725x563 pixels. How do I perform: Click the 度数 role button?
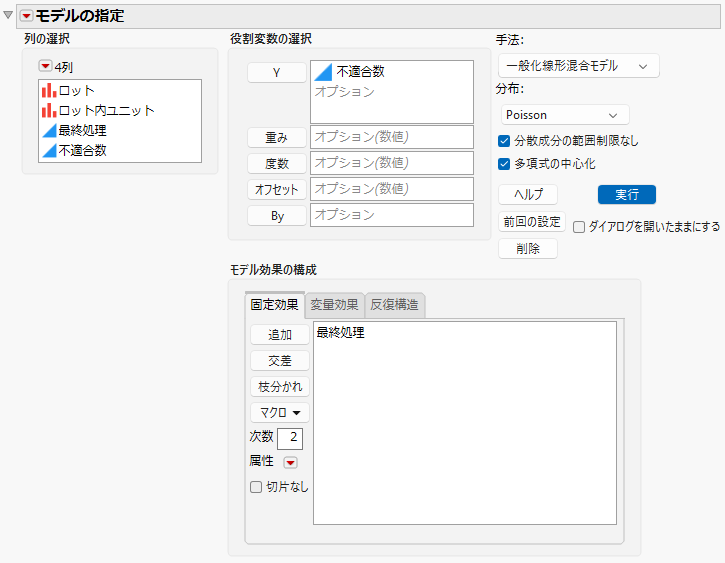tap(276, 163)
